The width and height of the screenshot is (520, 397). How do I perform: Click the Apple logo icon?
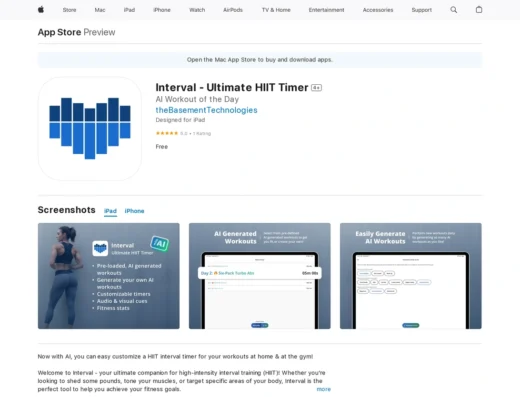[x=41, y=10]
